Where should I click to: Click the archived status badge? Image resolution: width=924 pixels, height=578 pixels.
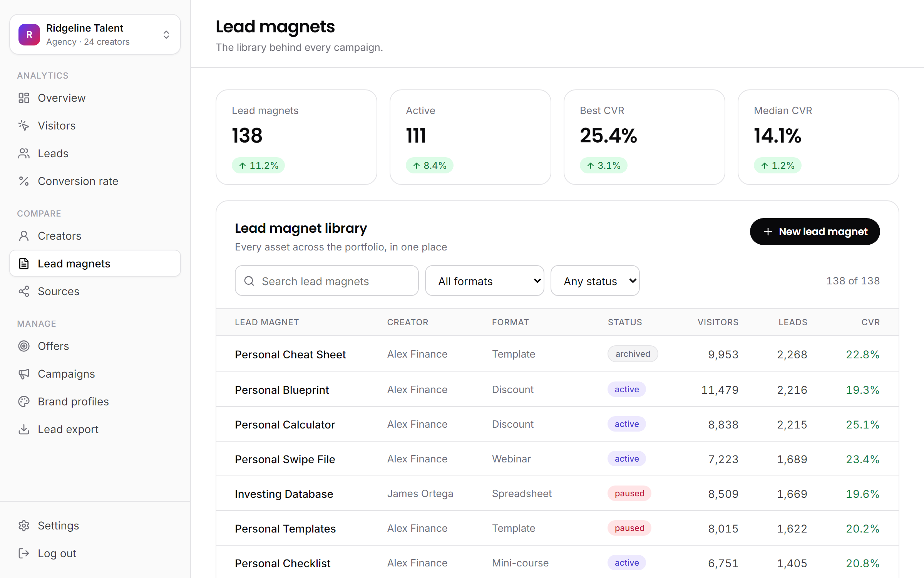pyautogui.click(x=633, y=354)
